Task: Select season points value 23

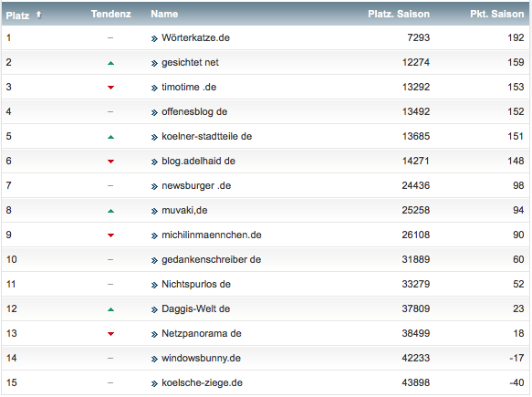Action: (x=518, y=308)
